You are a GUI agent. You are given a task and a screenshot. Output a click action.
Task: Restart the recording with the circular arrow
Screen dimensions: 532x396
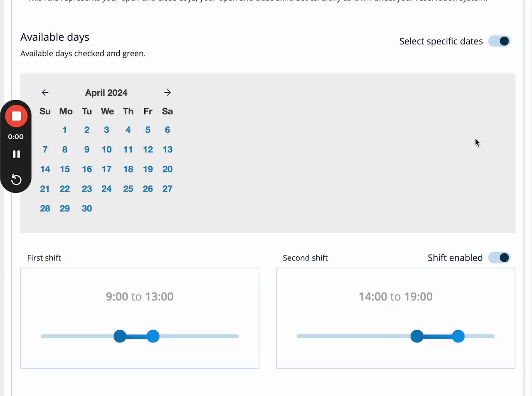click(16, 180)
